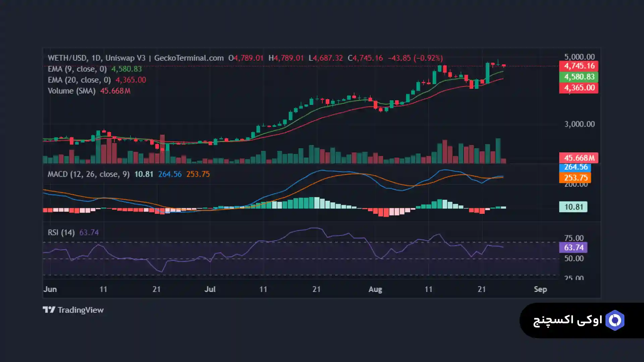Click the purple 63.74 RSI tag
This screenshot has height=362, width=644.
point(573,248)
